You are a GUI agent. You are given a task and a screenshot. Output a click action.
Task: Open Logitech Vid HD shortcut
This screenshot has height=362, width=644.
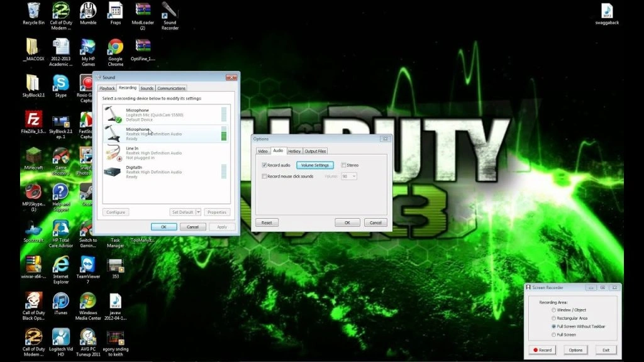[x=61, y=343]
